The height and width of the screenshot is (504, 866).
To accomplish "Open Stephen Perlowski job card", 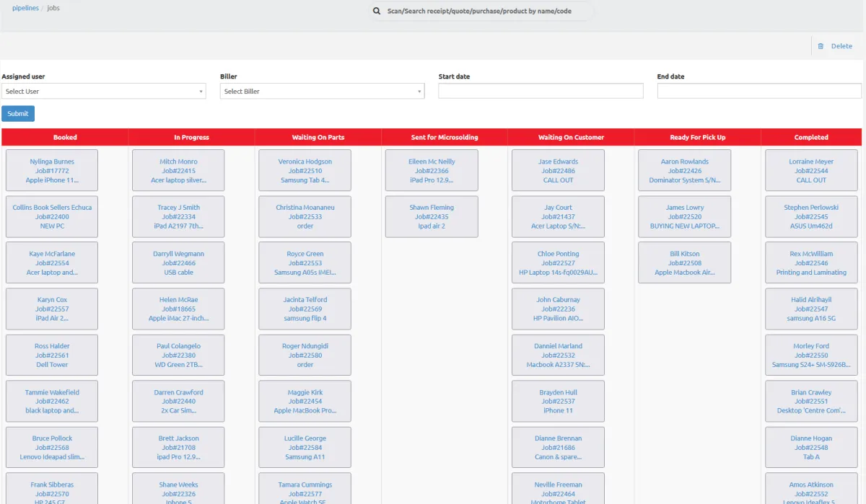I will point(811,216).
